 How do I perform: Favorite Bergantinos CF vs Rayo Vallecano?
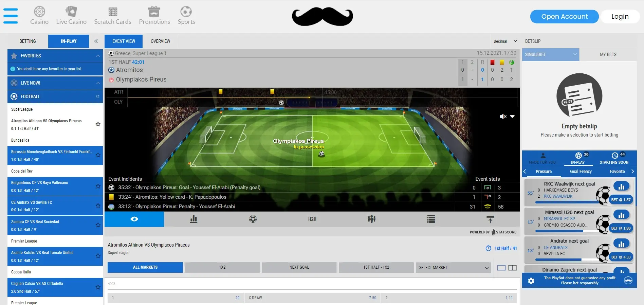pos(98,186)
